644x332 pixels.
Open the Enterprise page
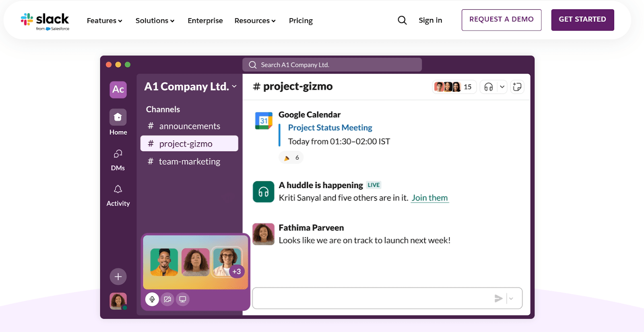pos(205,20)
